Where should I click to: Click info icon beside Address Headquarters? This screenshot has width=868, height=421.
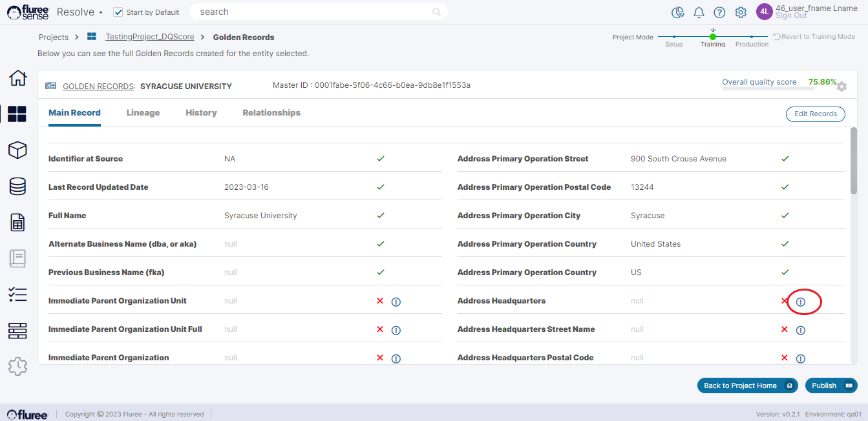(801, 302)
